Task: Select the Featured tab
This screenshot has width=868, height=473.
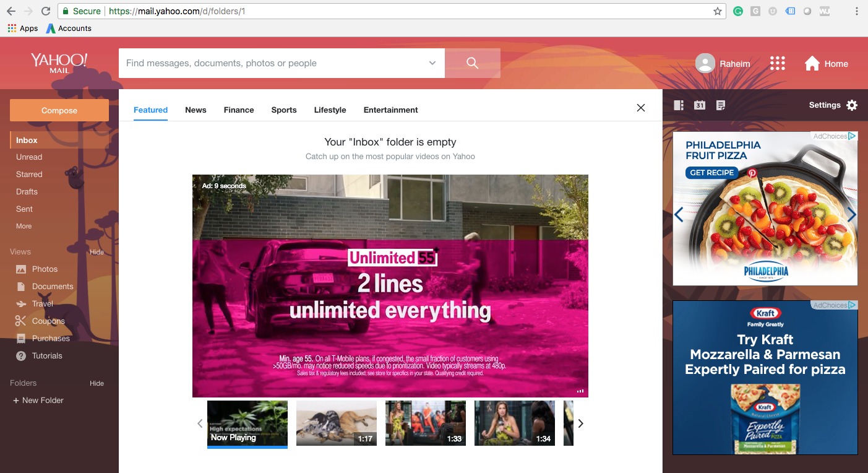Action: pyautogui.click(x=150, y=110)
